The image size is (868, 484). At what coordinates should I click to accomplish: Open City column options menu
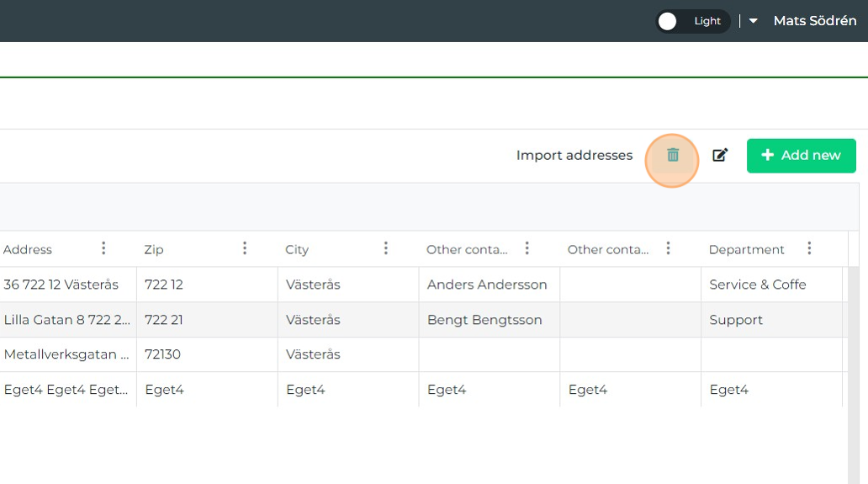coord(386,248)
